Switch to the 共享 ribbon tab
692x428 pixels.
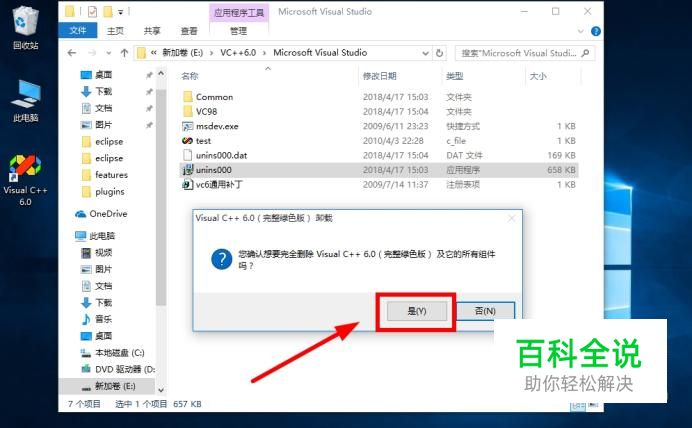click(152, 31)
